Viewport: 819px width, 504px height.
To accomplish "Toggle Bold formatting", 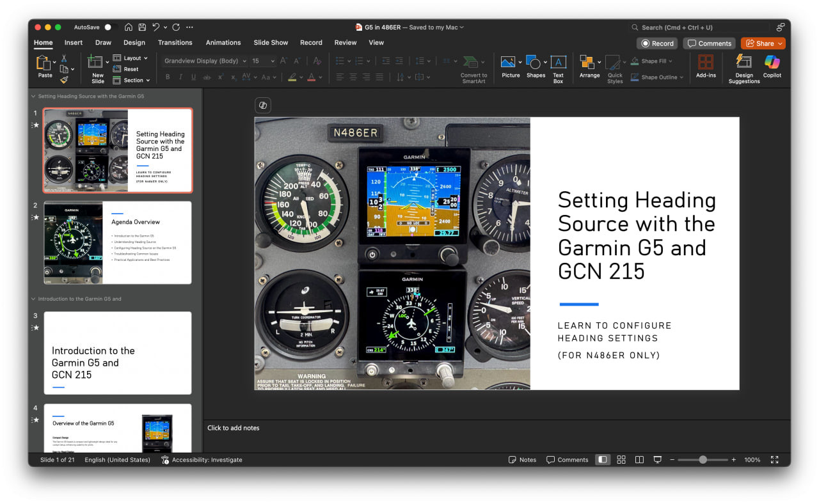I will (x=168, y=77).
